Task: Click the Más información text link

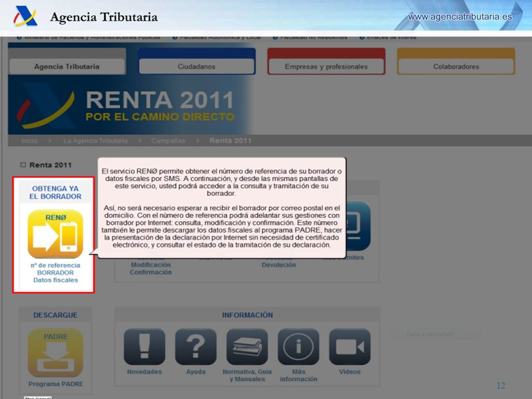Action: 299,376
